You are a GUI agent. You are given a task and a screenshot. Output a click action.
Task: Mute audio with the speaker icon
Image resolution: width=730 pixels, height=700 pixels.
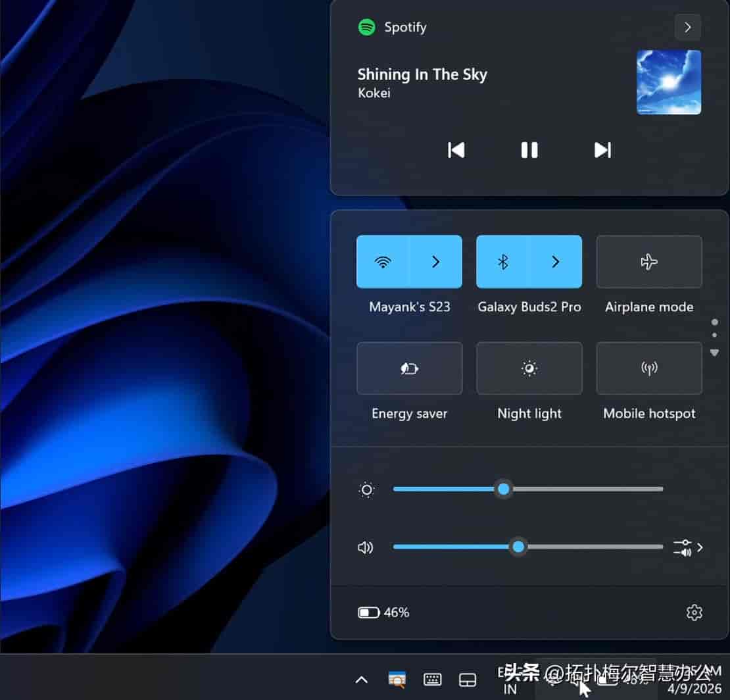tap(366, 547)
